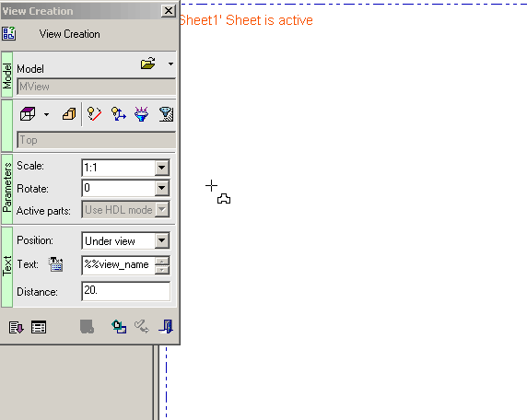
Task: Expand the Position dropdown, Under view
Action: (x=161, y=240)
